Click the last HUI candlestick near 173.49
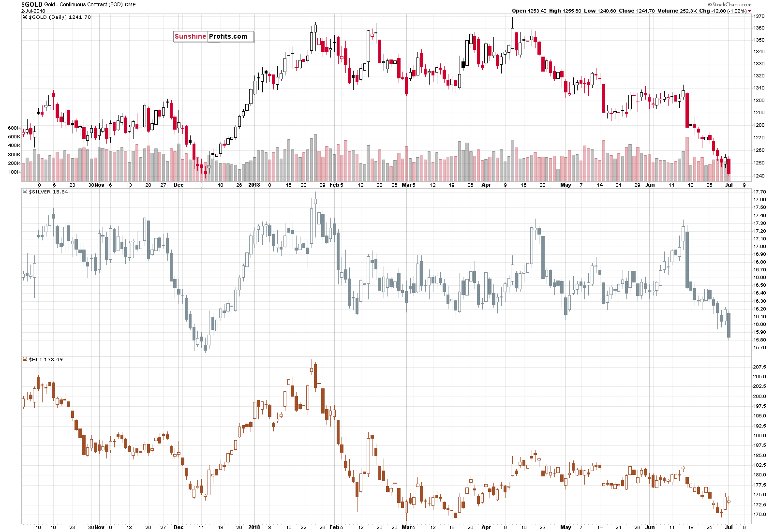Screen dimensions: 774x532 [729, 502]
